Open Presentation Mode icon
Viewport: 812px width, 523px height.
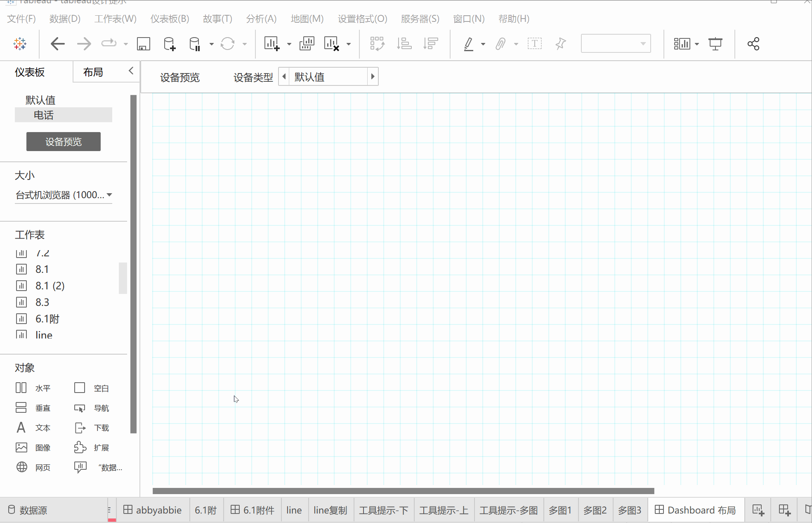tap(715, 44)
